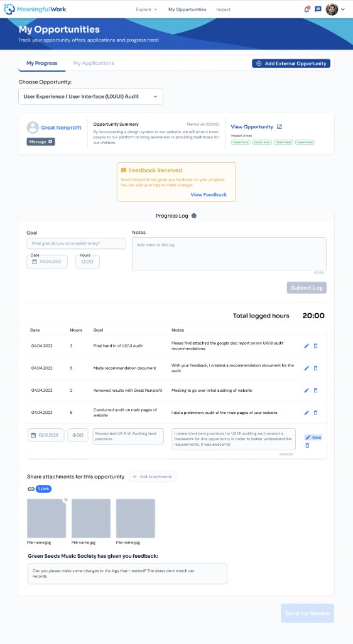Click the calendar icon in Date field
The image size is (353, 644).
coord(35,262)
